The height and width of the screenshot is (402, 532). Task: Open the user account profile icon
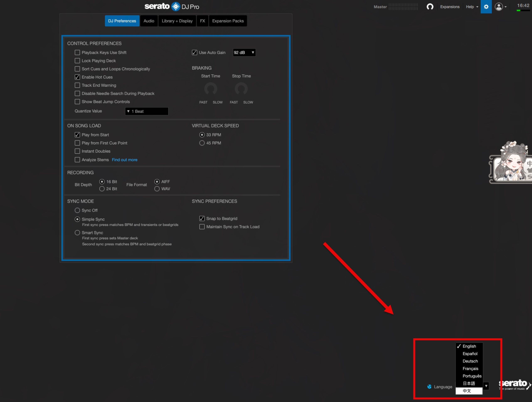[499, 7]
